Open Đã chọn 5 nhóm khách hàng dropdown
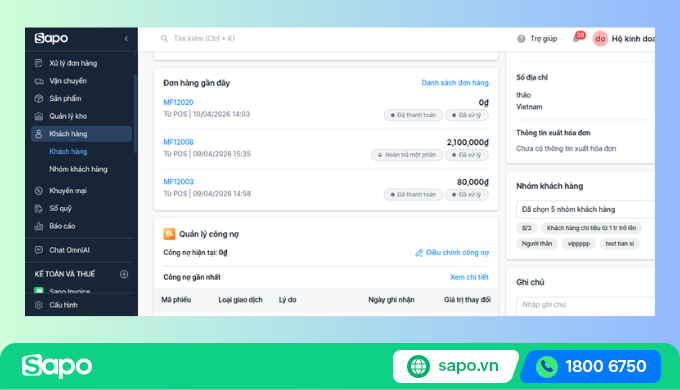 click(585, 209)
